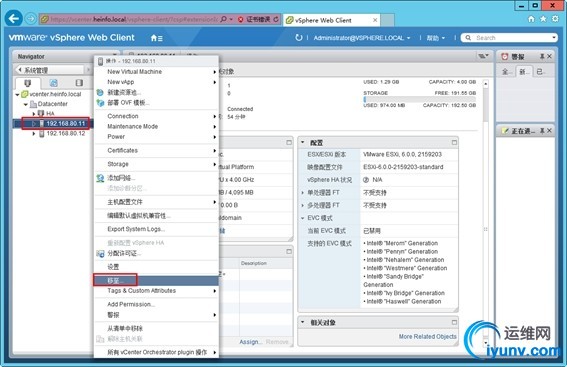Click the Deploy OVF template menu icon
567x367 pixels.
(100, 103)
